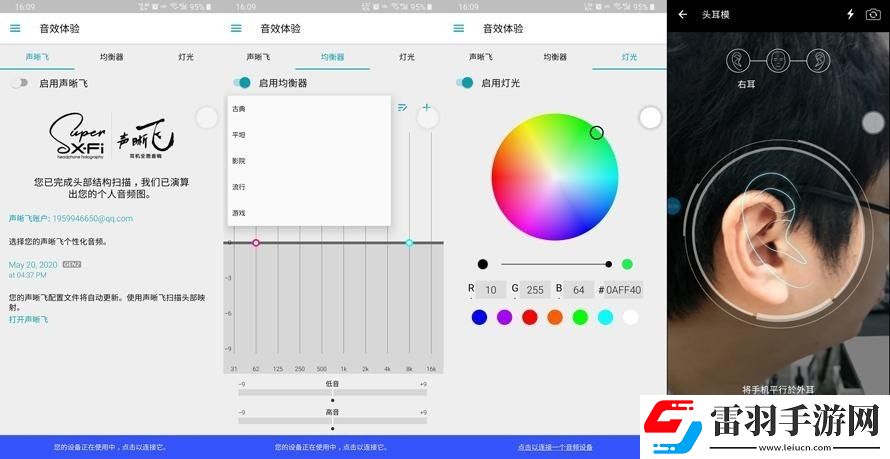Pick a hue on the color wheel

tap(555, 176)
